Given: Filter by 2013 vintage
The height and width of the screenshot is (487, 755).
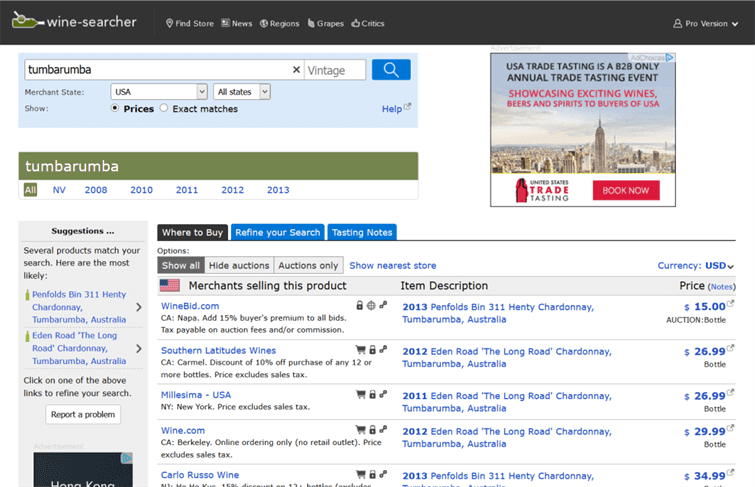Looking at the screenshot, I should (x=278, y=190).
